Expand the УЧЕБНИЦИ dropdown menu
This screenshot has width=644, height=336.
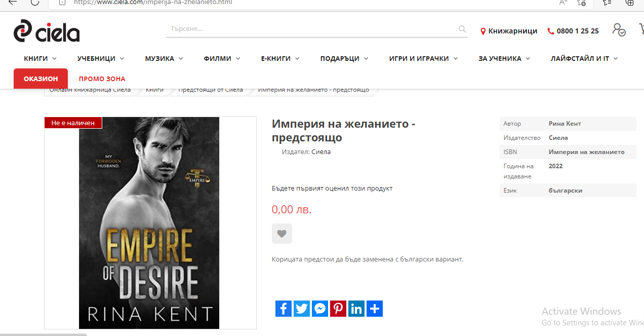pyautogui.click(x=101, y=59)
